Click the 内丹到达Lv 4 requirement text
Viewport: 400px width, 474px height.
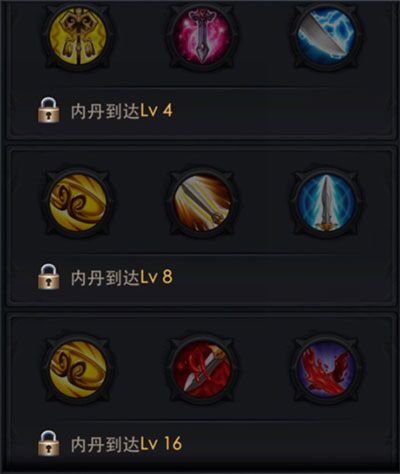(x=122, y=111)
